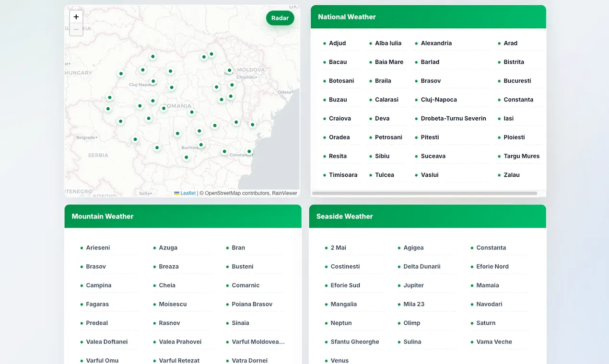Open weather for Suceava
The image size is (609, 364).
pos(433,156)
